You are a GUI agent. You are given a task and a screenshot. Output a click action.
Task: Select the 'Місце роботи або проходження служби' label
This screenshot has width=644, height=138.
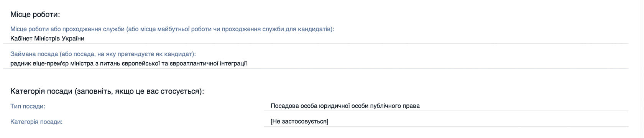tap(172, 29)
